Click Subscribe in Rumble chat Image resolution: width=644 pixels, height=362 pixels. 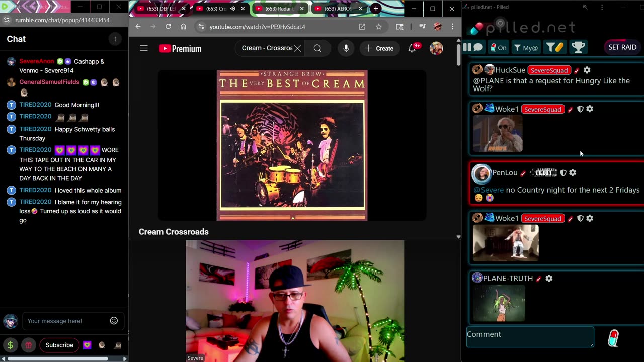click(x=59, y=345)
